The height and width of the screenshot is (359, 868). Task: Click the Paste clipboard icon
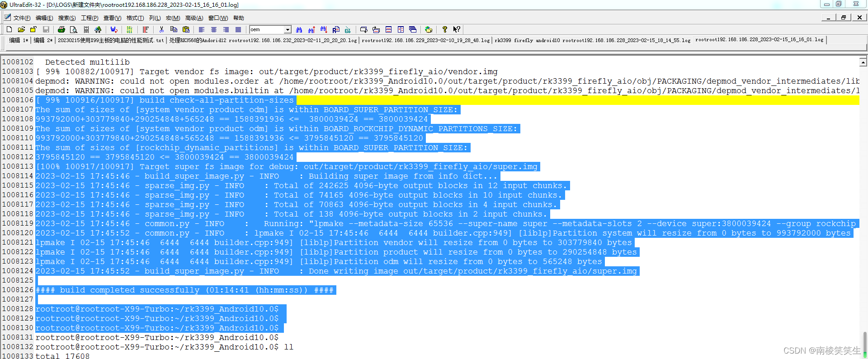186,29
